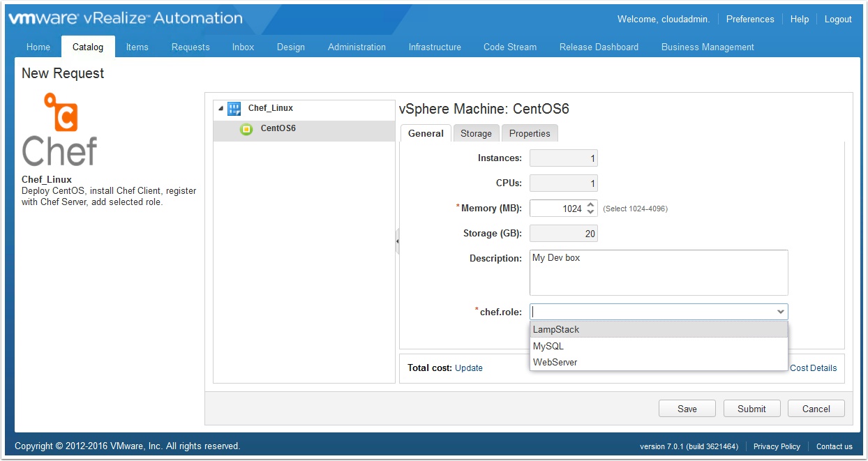The image size is (868, 461).
Task: Collapse the left tree panel with splitter arrow
Action: pos(397,241)
